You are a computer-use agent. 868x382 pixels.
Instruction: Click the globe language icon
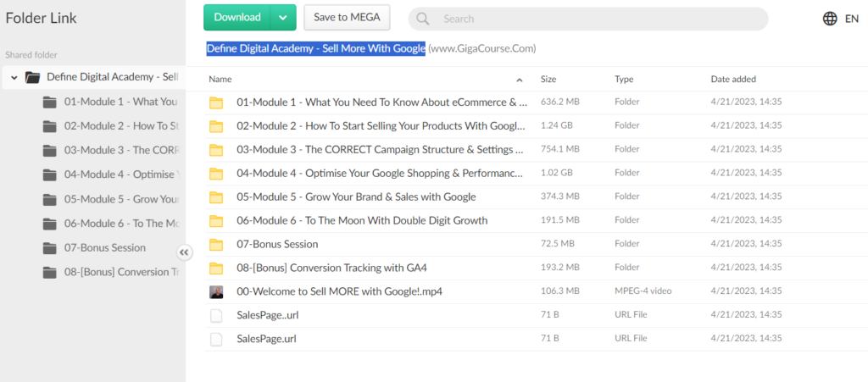[x=830, y=19]
